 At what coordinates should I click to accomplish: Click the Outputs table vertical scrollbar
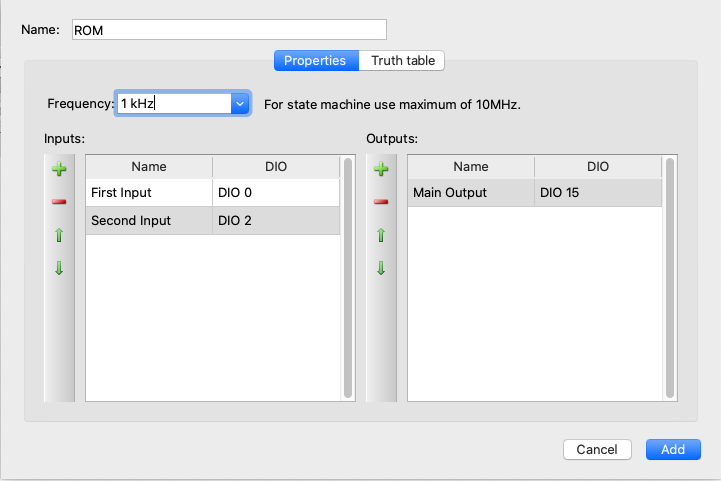(670, 278)
